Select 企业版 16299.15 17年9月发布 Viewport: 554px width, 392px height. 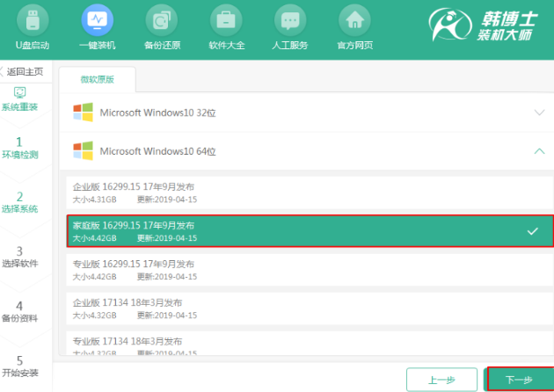[x=310, y=192]
